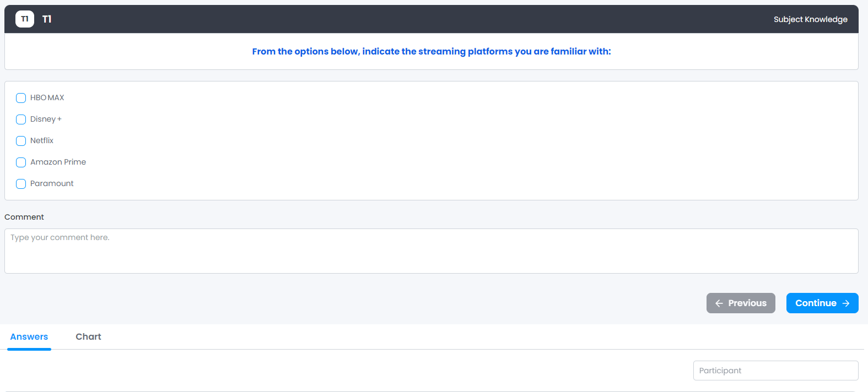Check the Disney + checkbox
Screen dimensions: 868x392
click(x=21, y=119)
